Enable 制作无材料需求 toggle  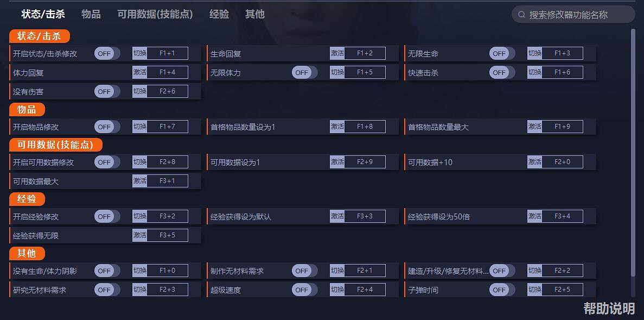click(x=304, y=270)
